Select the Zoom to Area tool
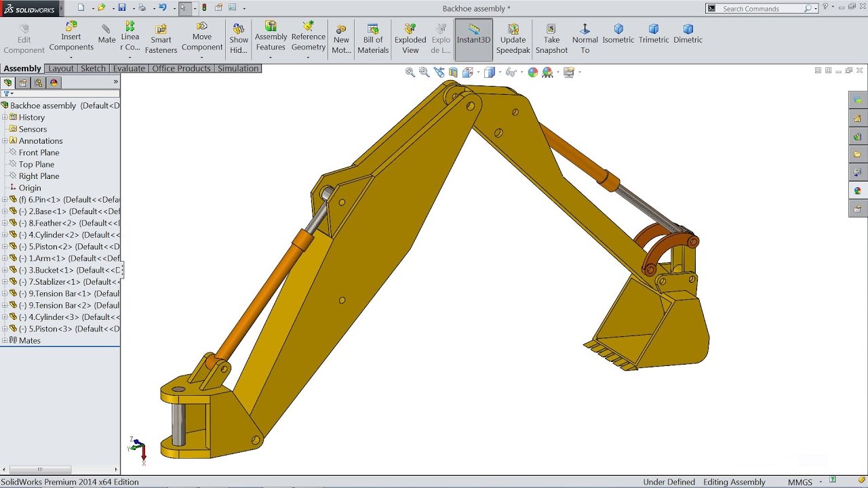Viewport: 868px width, 488px height. coord(424,72)
